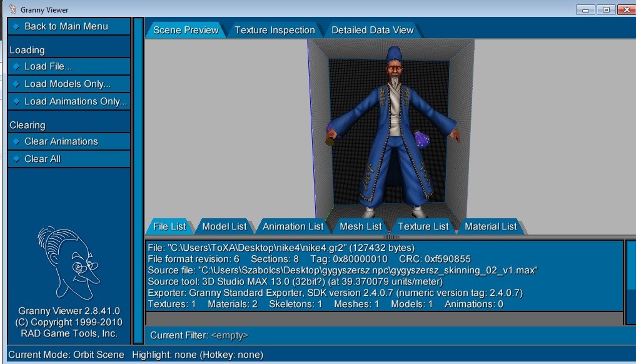Screen dimensions: 636x364
Task: Click the 'File format revision: 6' text
Action: [x=193, y=259]
